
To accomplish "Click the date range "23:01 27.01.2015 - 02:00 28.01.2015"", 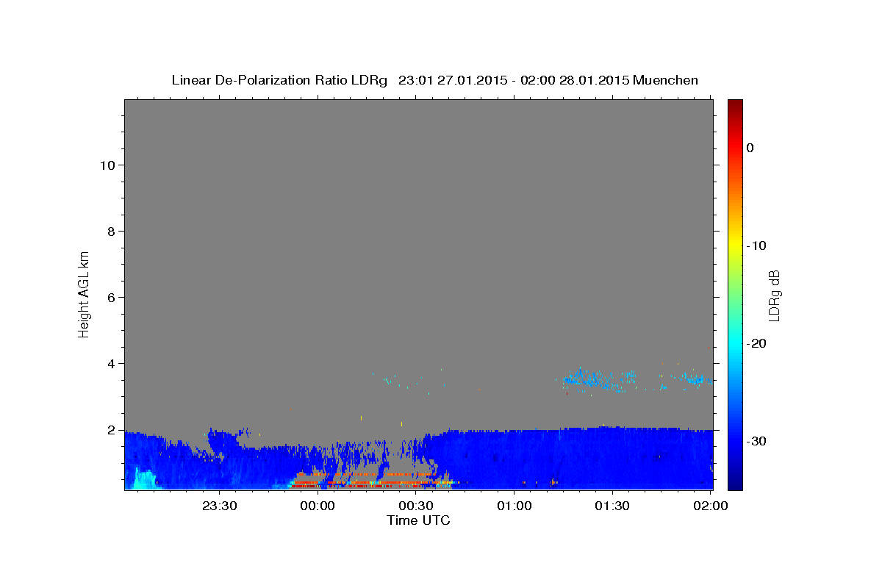I will (514, 80).
